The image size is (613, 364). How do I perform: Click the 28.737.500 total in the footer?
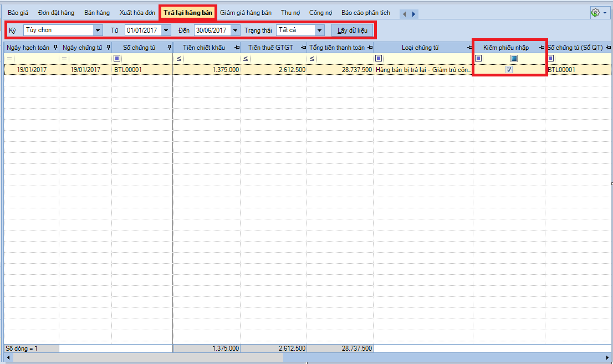point(356,348)
